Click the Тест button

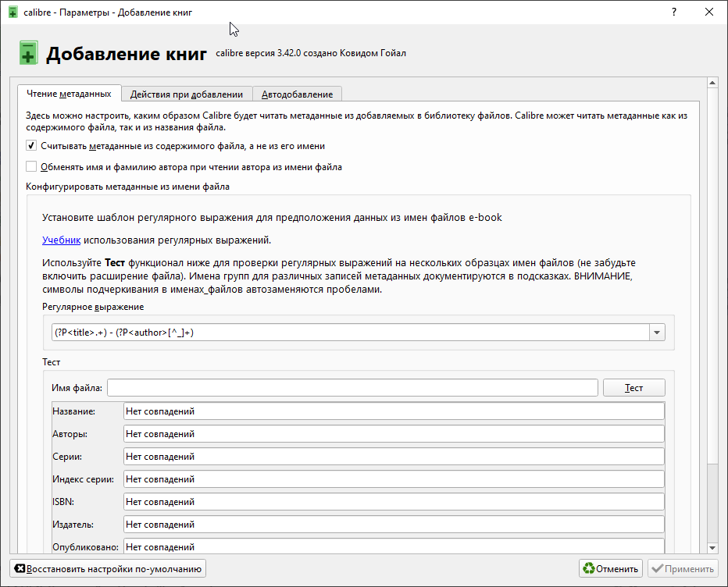tap(633, 388)
